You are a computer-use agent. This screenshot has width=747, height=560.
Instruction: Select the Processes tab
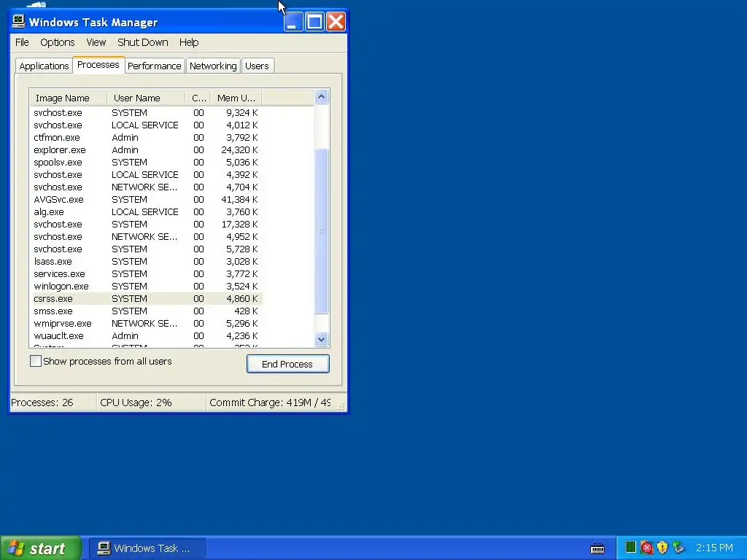98,65
